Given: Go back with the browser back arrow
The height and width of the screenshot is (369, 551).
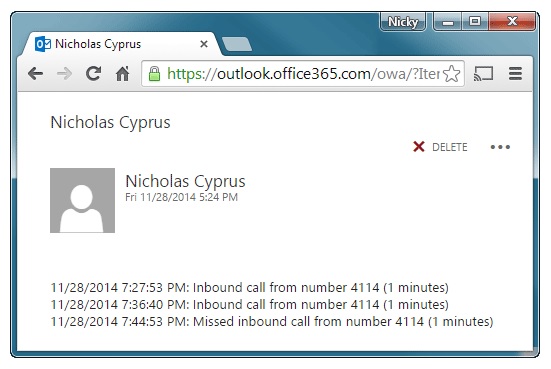Looking at the screenshot, I should tap(35, 74).
